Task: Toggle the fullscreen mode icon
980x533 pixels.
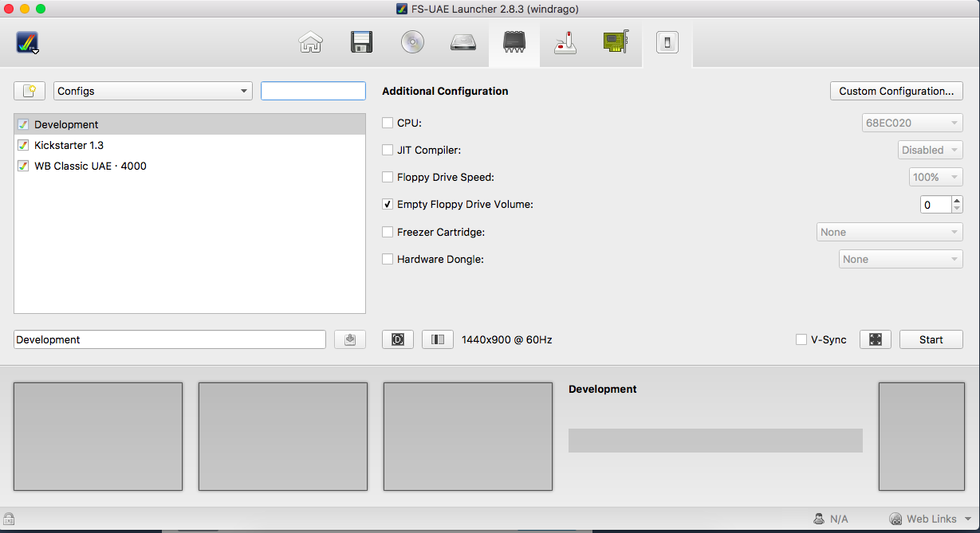Action: click(876, 339)
